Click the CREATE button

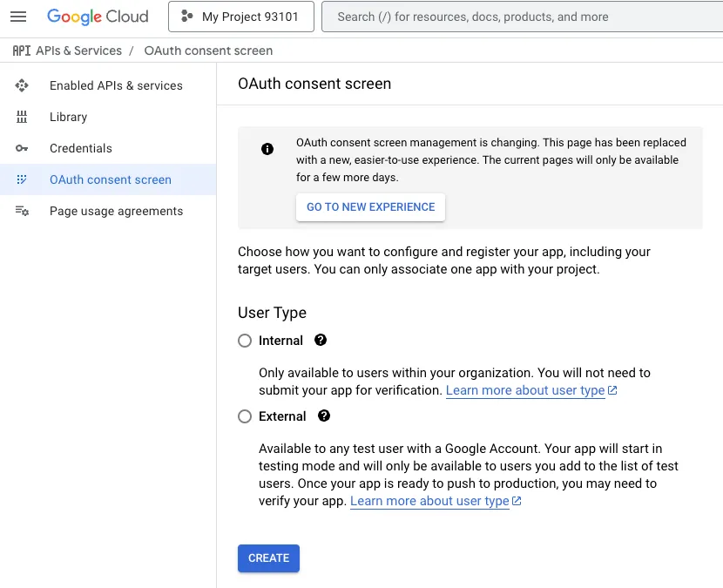pyautogui.click(x=268, y=558)
